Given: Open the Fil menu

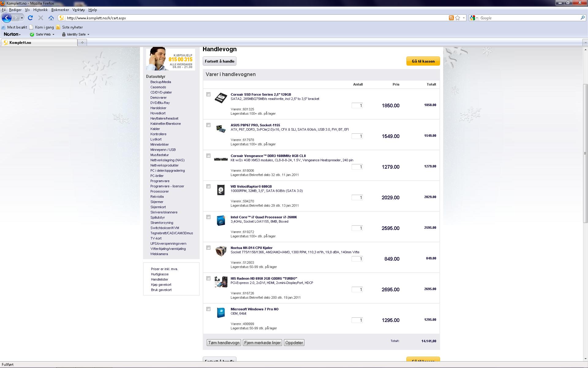Looking at the screenshot, I should click(4, 10).
